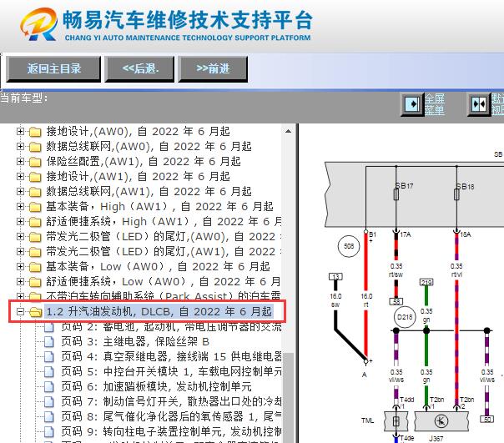
Task: Select 舒适便捷系统，Low（AW0） folder icon
Action: coord(35,282)
